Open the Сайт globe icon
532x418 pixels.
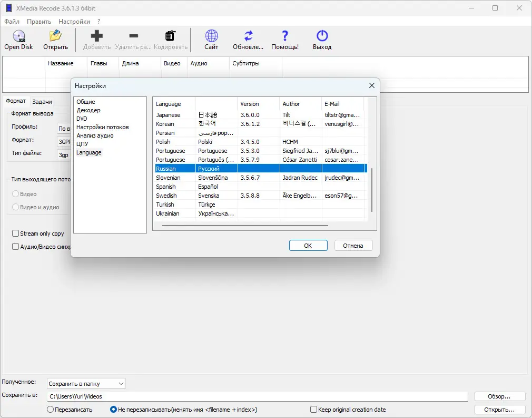click(211, 36)
